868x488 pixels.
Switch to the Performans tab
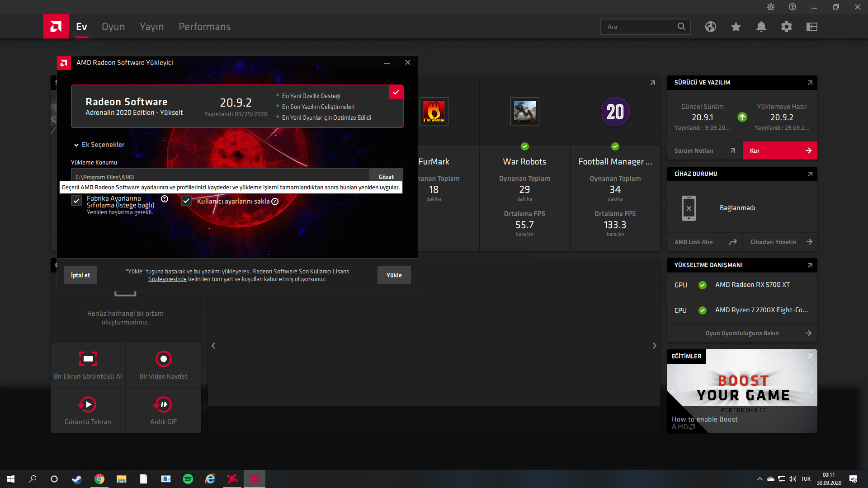click(204, 27)
